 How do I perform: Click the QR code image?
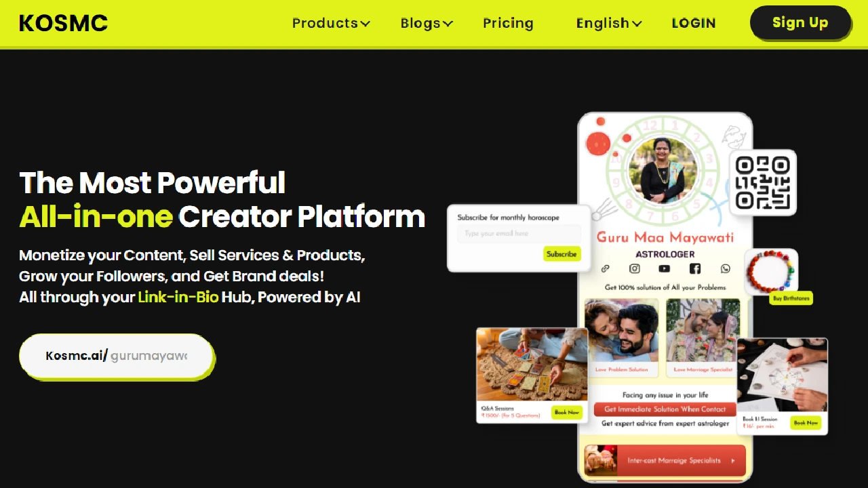tap(763, 183)
